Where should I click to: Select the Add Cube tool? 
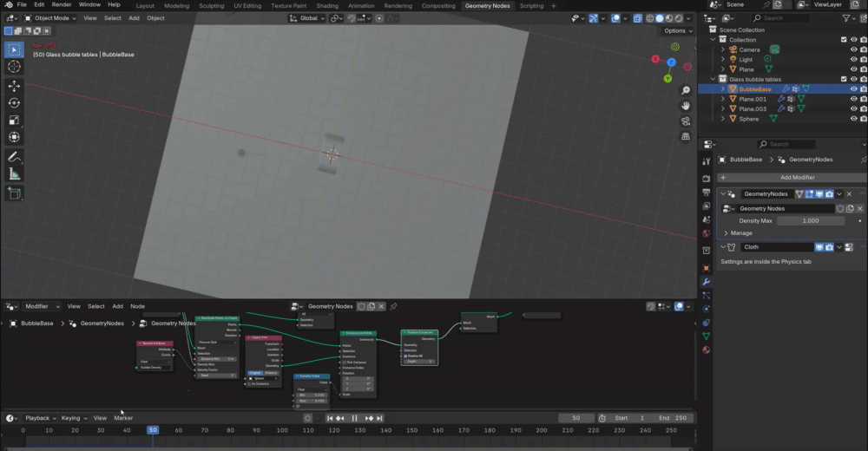[14, 193]
